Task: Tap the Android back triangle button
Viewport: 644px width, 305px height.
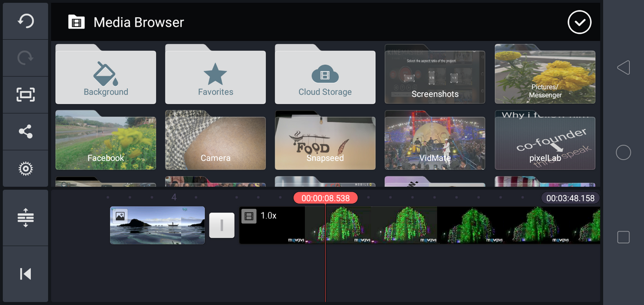Action: point(623,67)
